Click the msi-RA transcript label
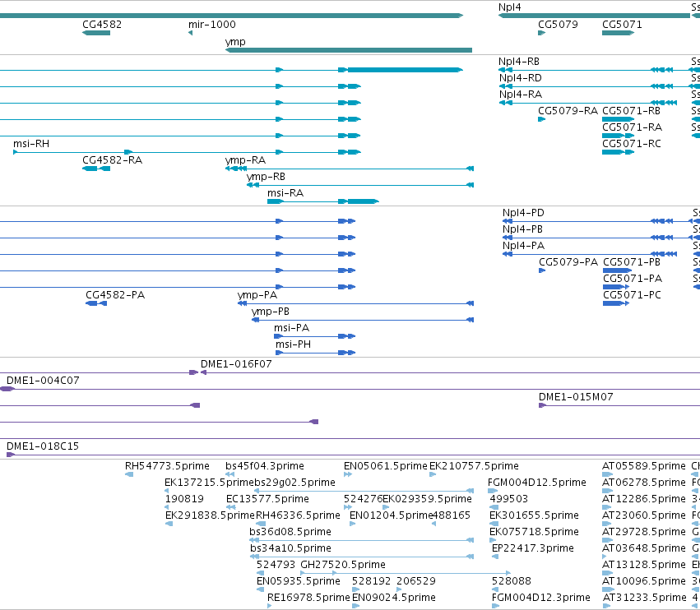 point(285,192)
